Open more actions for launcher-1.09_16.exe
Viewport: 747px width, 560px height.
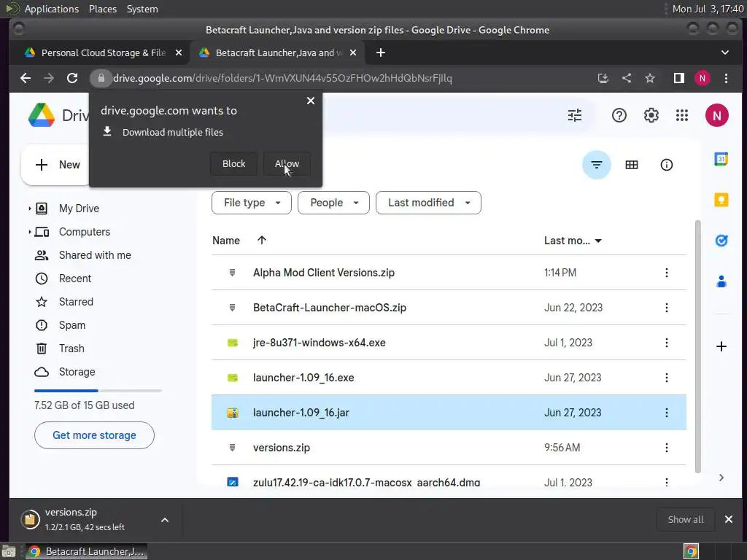click(x=666, y=378)
